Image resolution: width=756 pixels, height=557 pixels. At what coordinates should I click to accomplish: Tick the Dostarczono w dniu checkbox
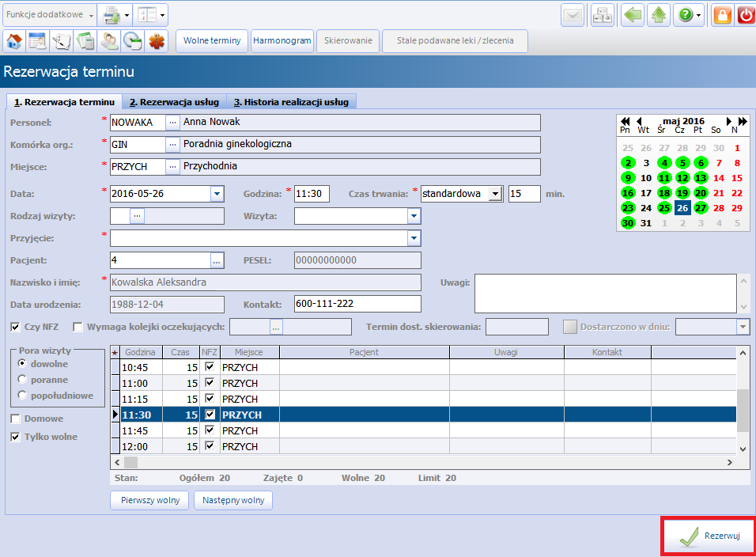click(570, 327)
